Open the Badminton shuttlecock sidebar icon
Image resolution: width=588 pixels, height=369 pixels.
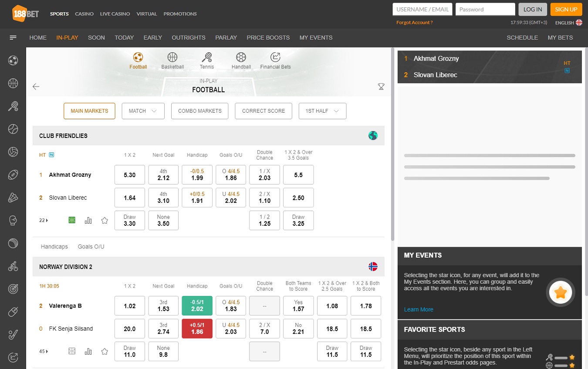coord(13,198)
